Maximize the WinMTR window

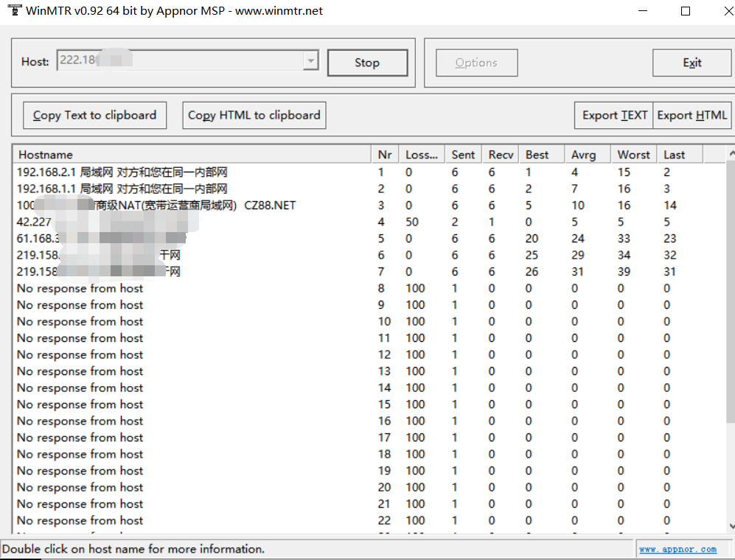tap(685, 11)
